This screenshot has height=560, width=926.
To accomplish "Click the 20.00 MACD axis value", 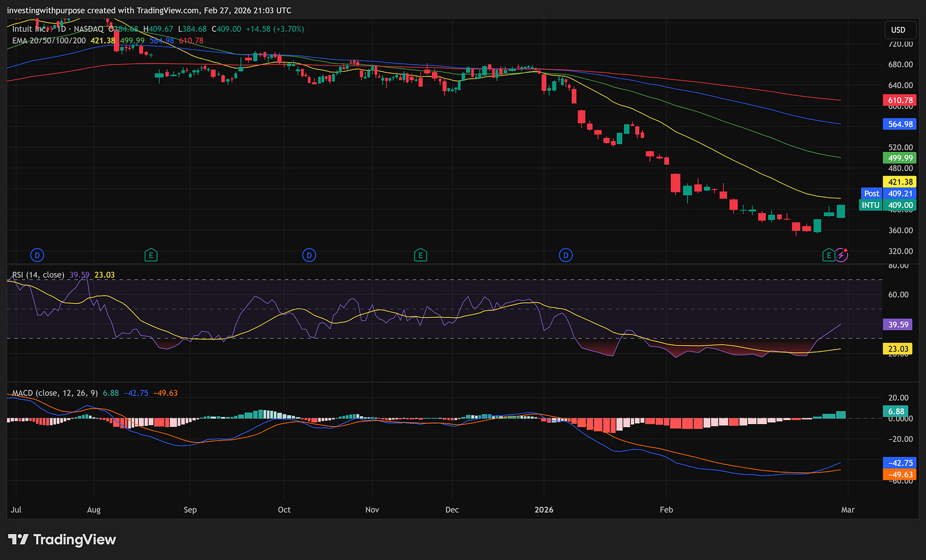I will pyautogui.click(x=898, y=399).
